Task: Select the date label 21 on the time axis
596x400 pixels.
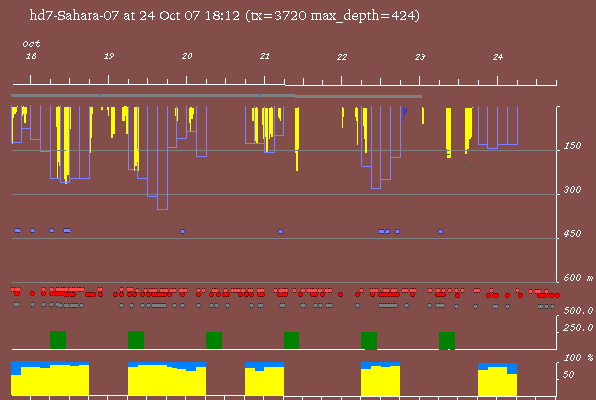Action: point(265,56)
